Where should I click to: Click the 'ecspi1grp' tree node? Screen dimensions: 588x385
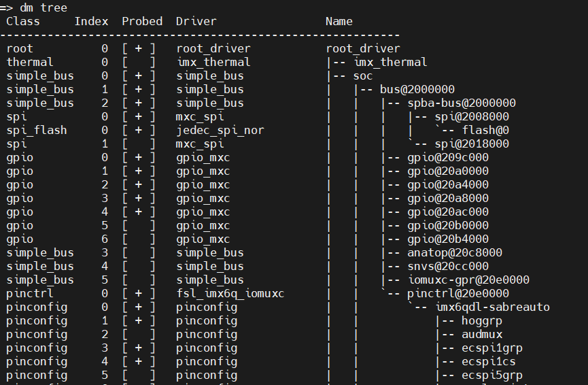492,348
